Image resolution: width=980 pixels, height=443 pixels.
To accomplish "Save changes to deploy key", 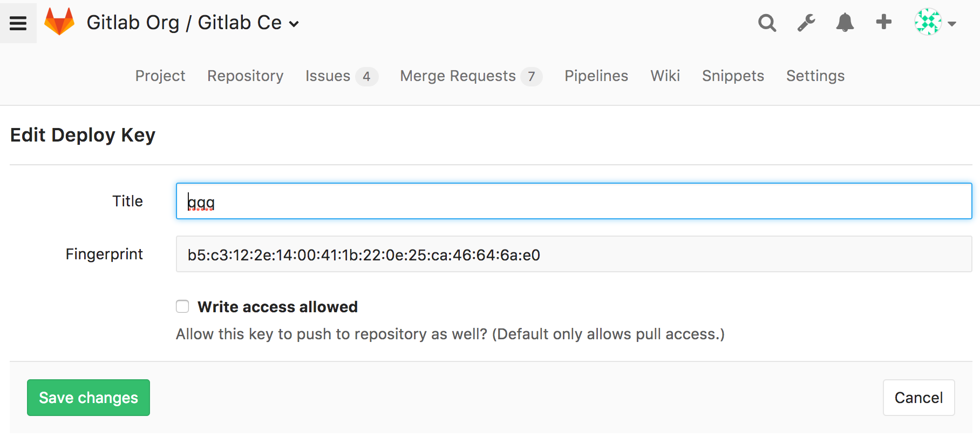I will point(89,398).
